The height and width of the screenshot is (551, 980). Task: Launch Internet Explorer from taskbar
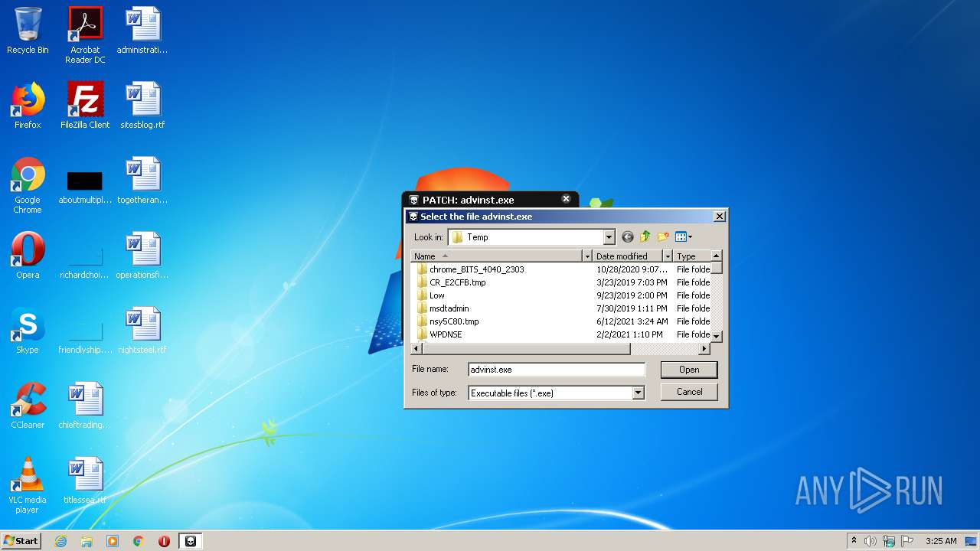pyautogui.click(x=60, y=541)
